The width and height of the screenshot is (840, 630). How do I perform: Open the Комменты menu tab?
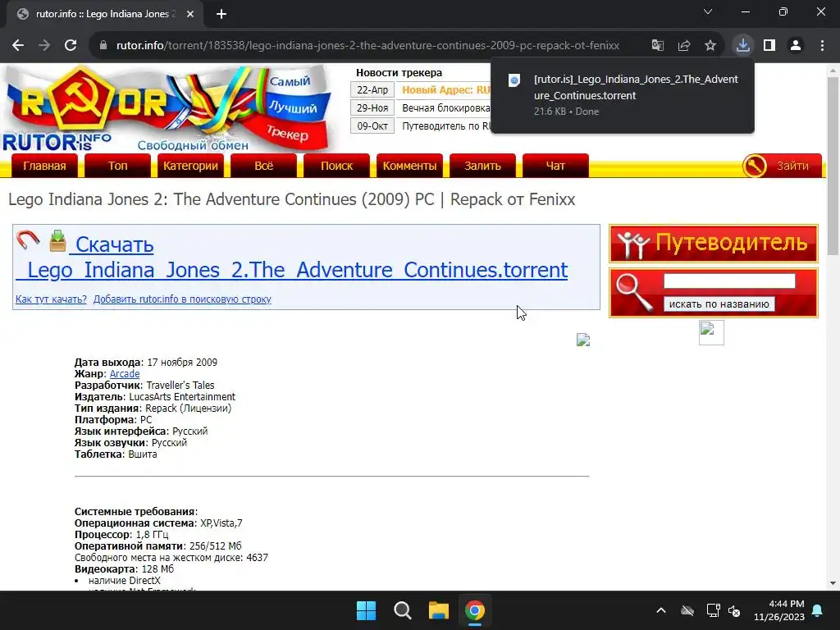click(409, 166)
